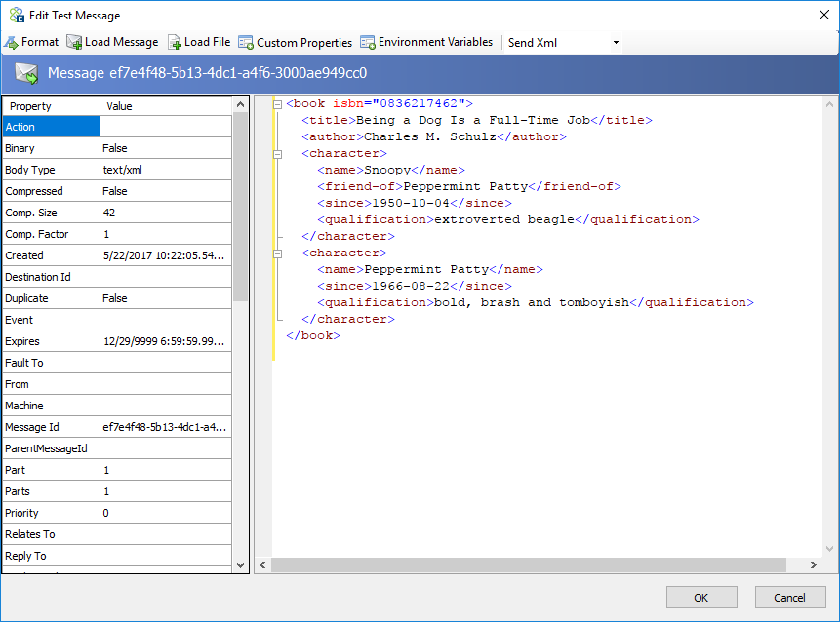Click the OK button
This screenshot has width=840, height=622.
[x=701, y=598]
